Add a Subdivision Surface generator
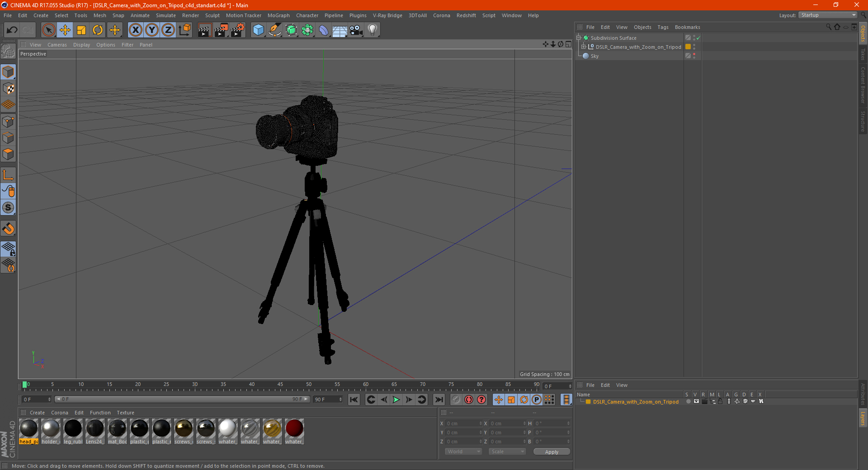 291,30
